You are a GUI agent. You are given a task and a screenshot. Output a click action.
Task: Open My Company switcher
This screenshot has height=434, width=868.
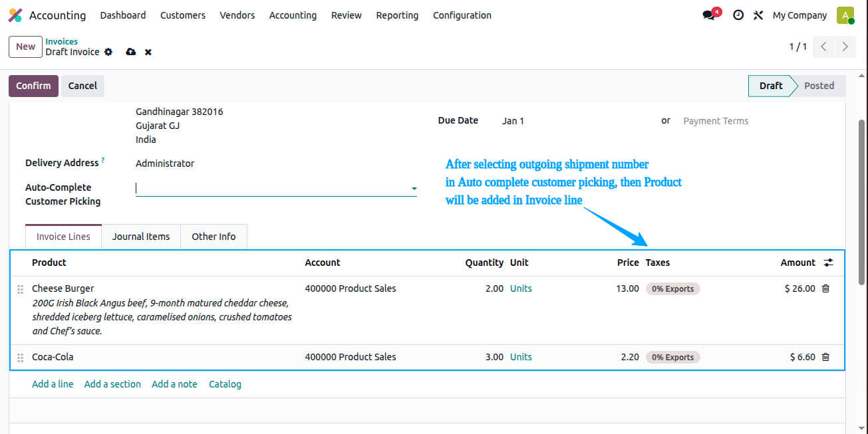[799, 15]
